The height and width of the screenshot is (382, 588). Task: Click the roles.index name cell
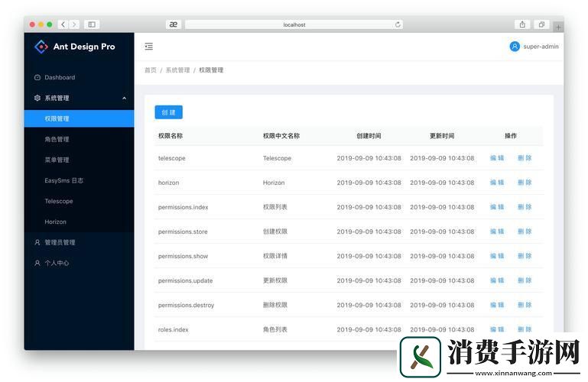coord(174,329)
